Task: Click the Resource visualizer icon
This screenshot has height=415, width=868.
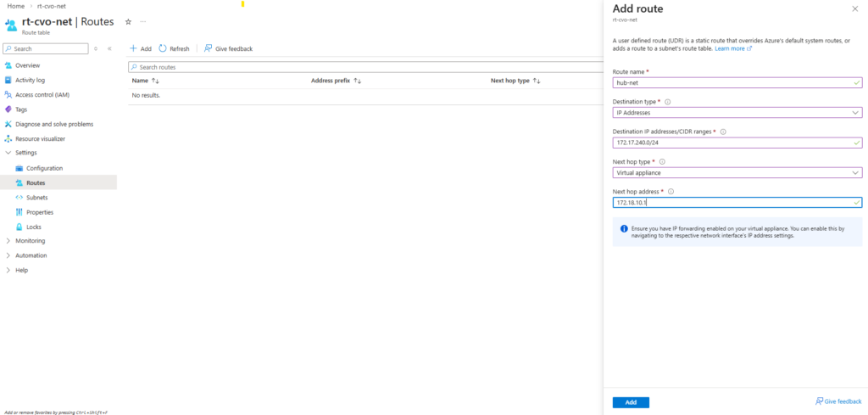Action: tap(8, 138)
